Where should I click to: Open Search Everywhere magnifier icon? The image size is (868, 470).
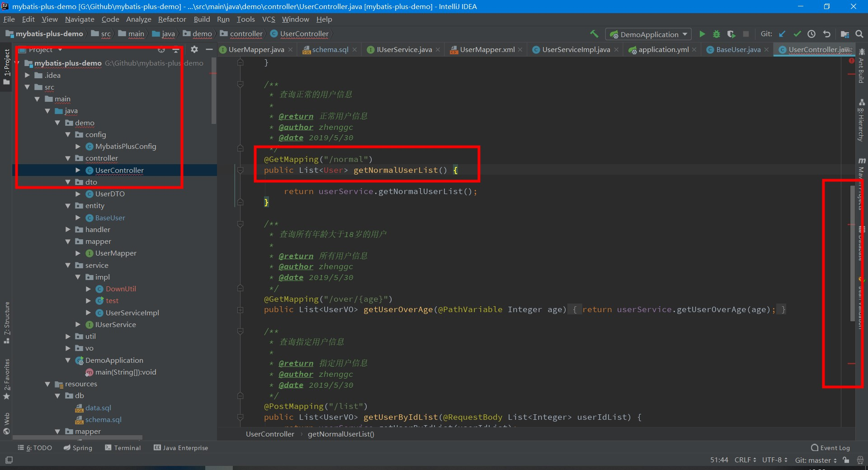[x=859, y=34]
